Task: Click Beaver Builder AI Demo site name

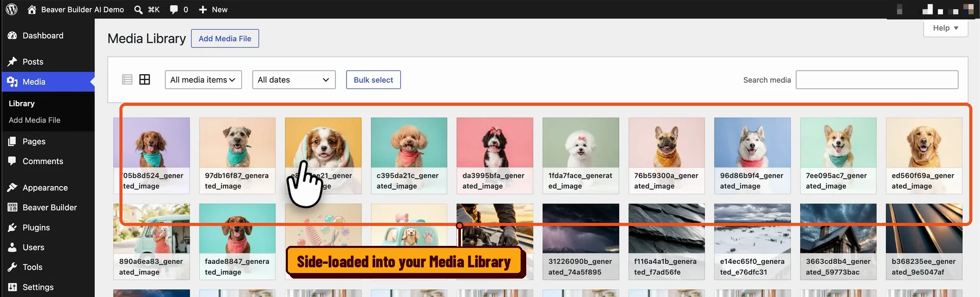Action: pos(82,9)
